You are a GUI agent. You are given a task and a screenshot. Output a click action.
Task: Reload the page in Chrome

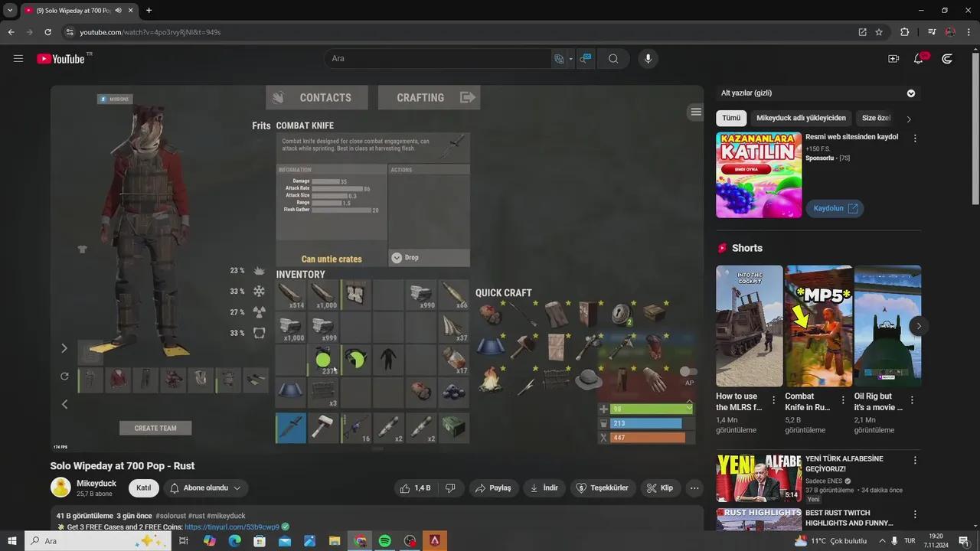[x=47, y=32]
